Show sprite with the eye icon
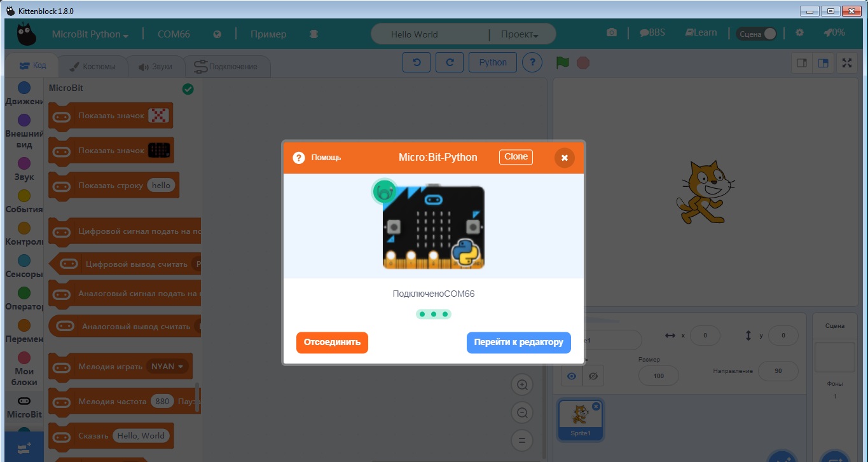This screenshot has height=462, width=868. [x=572, y=376]
